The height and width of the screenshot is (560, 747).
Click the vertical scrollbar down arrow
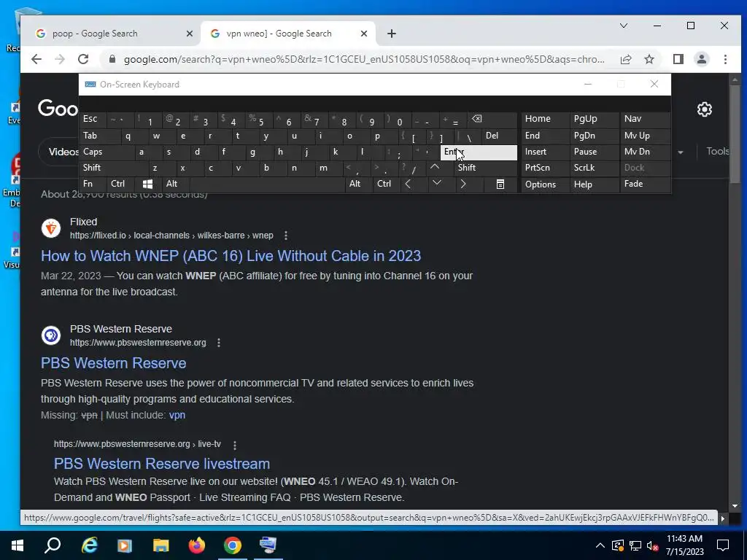coord(734,507)
